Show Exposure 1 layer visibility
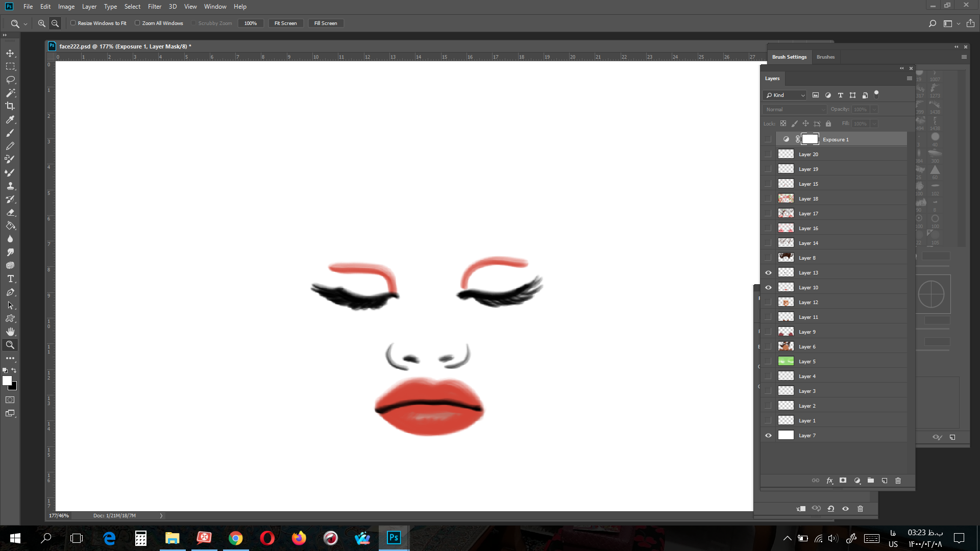Viewport: 980px width, 551px height. pyautogui.click(x=768, y=139)
